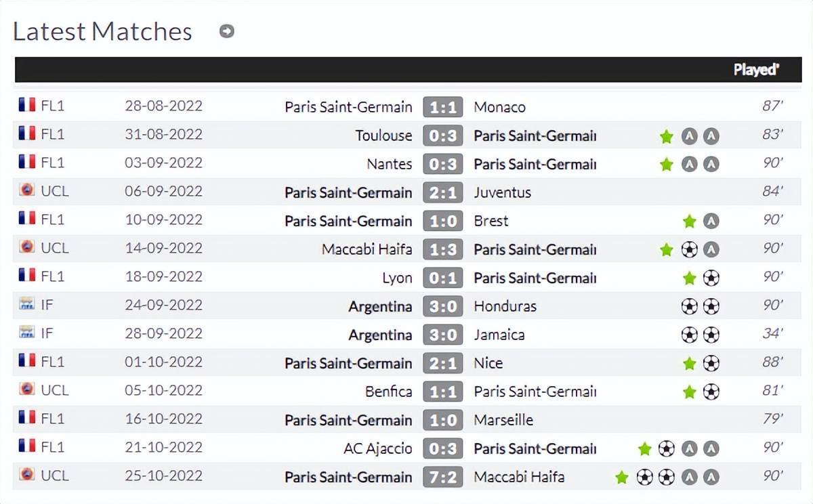
Task: Click the Played' column header
Action: tap(756, 70)
